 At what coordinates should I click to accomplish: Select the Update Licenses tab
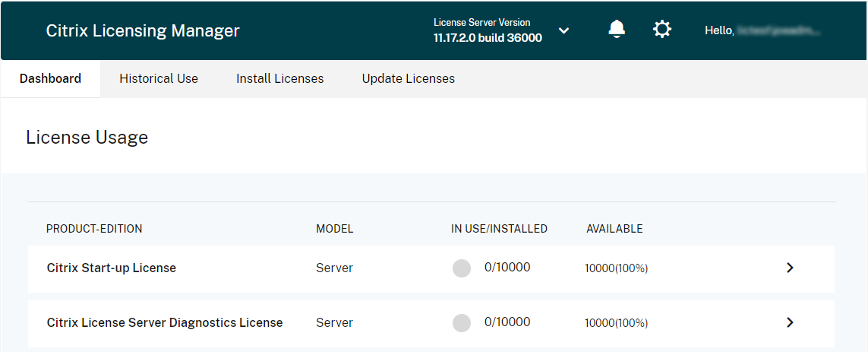coord(409,78)
